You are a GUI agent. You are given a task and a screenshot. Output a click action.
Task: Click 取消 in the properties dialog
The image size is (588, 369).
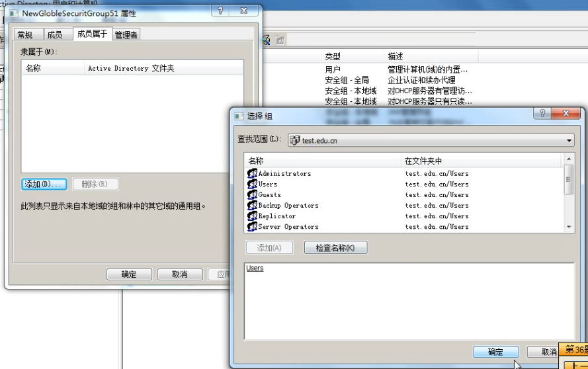[179, 274]
